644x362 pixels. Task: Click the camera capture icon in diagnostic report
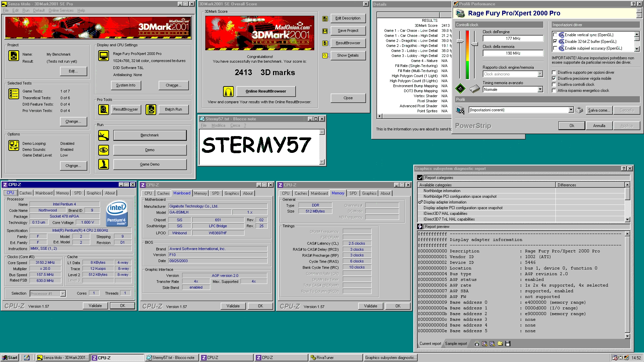click(477, 344)
